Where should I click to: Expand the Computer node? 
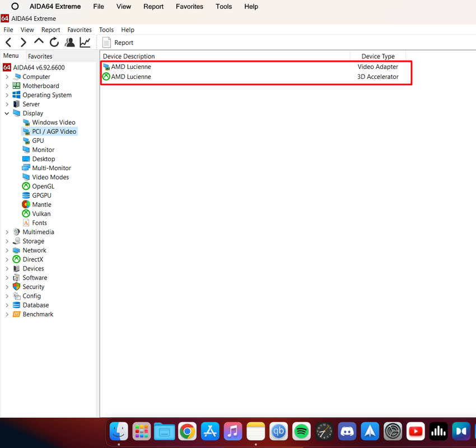7,77
